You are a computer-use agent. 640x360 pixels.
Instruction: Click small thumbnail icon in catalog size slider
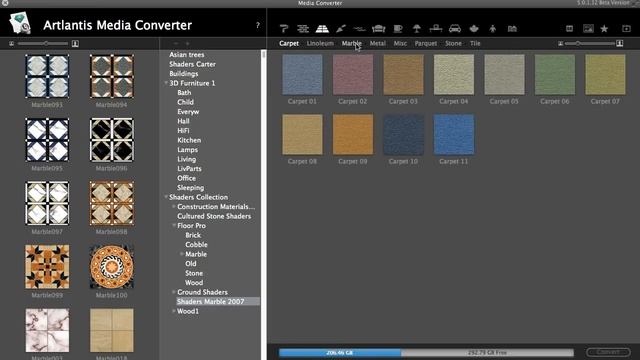pos(561,43)
